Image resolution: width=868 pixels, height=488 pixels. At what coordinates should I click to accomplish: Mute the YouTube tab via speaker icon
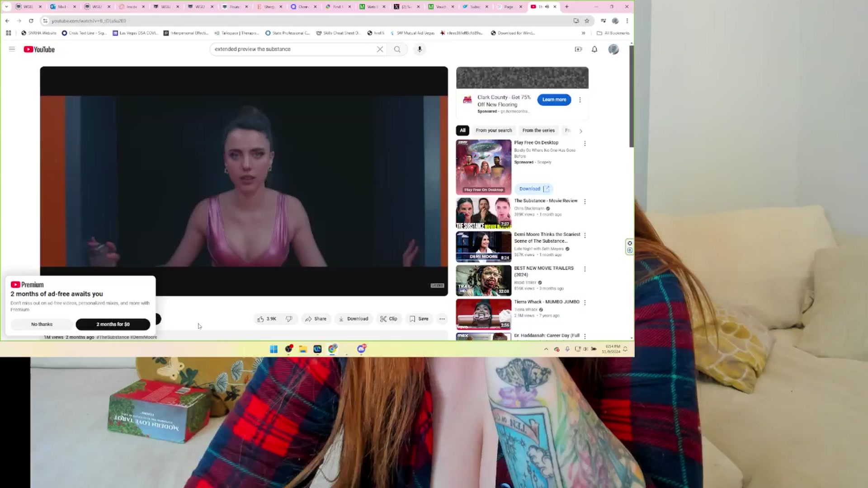click(x=547, y=7)
